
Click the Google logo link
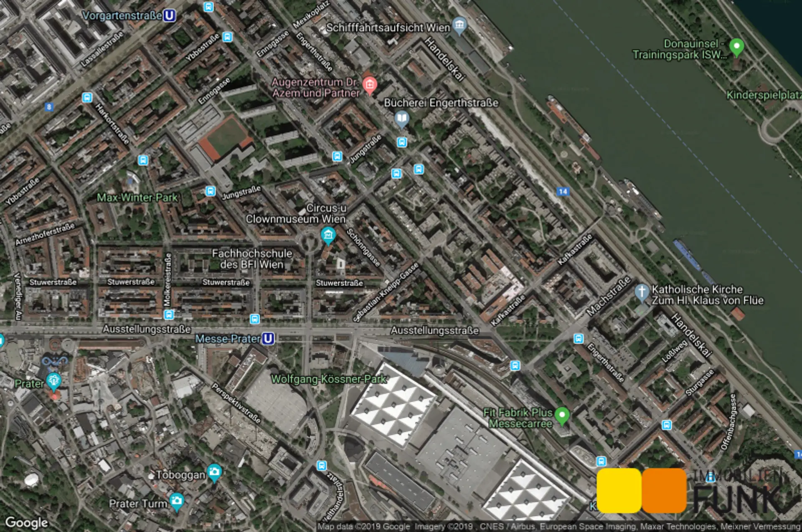coord(26,522)
